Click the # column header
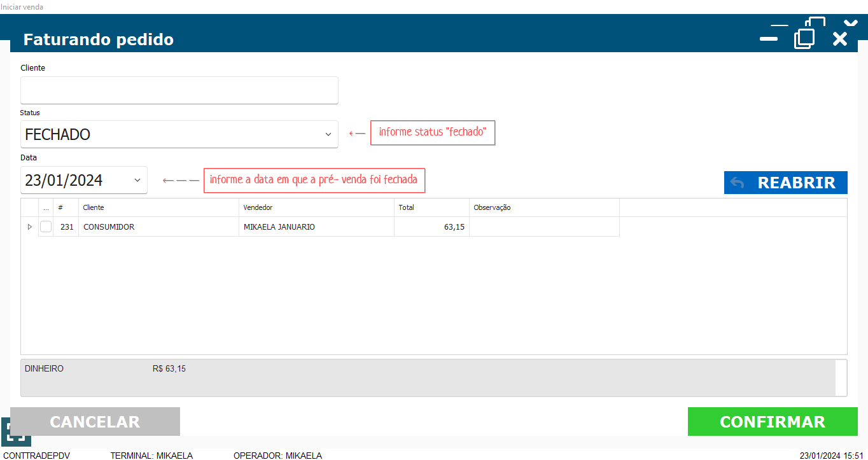The width and height of the screenshot is (868, 460). point(66,207)
